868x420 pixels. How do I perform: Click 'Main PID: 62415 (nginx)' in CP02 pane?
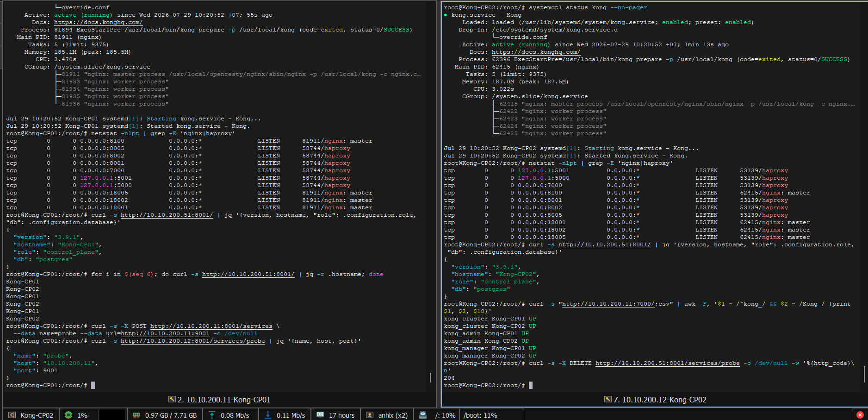point(496,67)
